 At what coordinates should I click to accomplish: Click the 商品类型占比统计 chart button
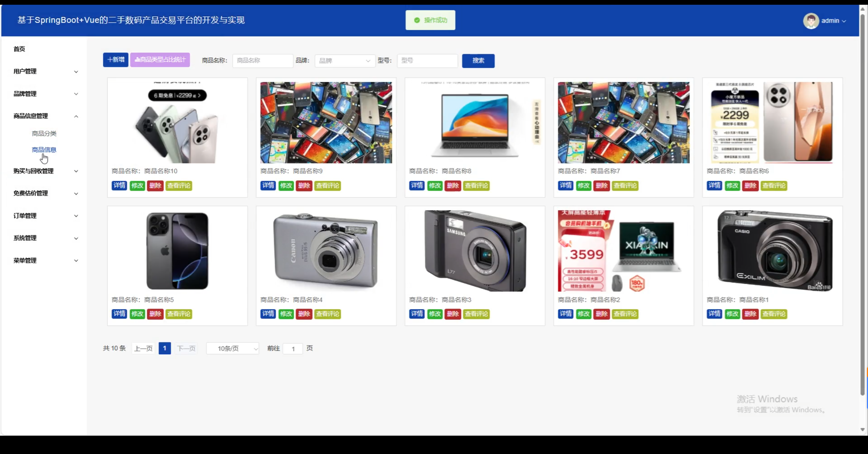(160, 60)
